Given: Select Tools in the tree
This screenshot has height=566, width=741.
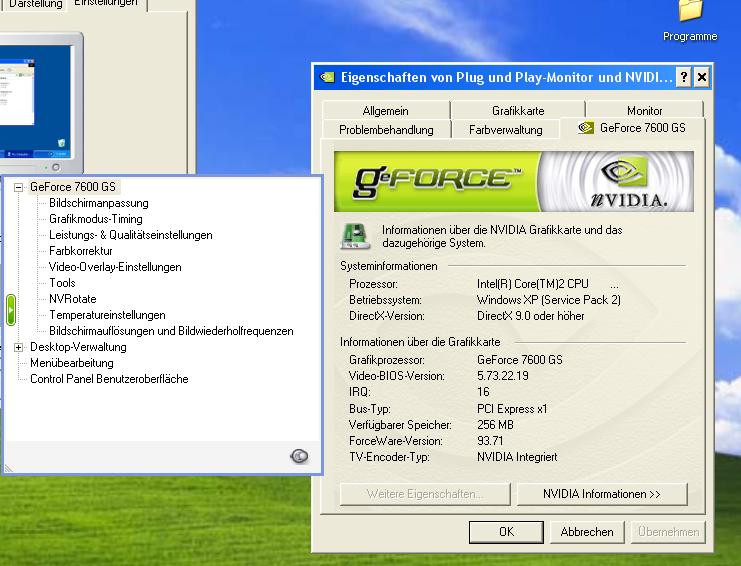Looking at the screenshot, I should (x=62, y=283).
